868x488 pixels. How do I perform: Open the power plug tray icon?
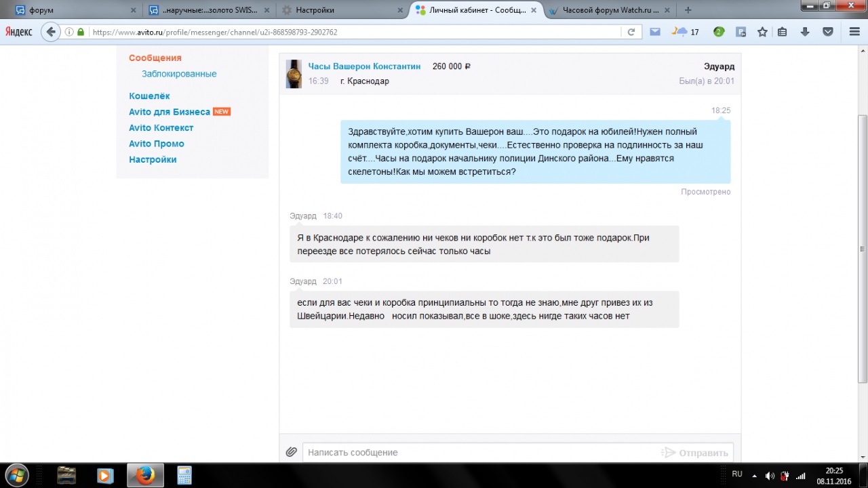(785, 476)
